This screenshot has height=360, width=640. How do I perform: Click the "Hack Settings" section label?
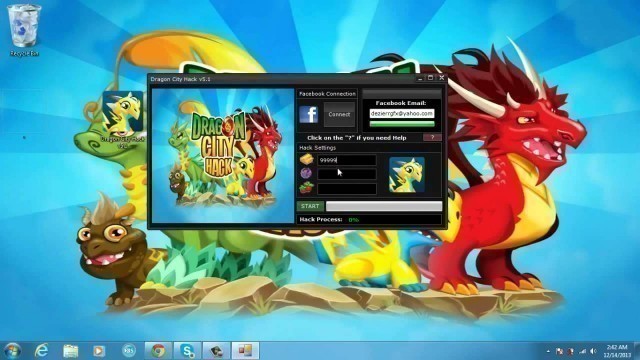[x=318, y=148]
